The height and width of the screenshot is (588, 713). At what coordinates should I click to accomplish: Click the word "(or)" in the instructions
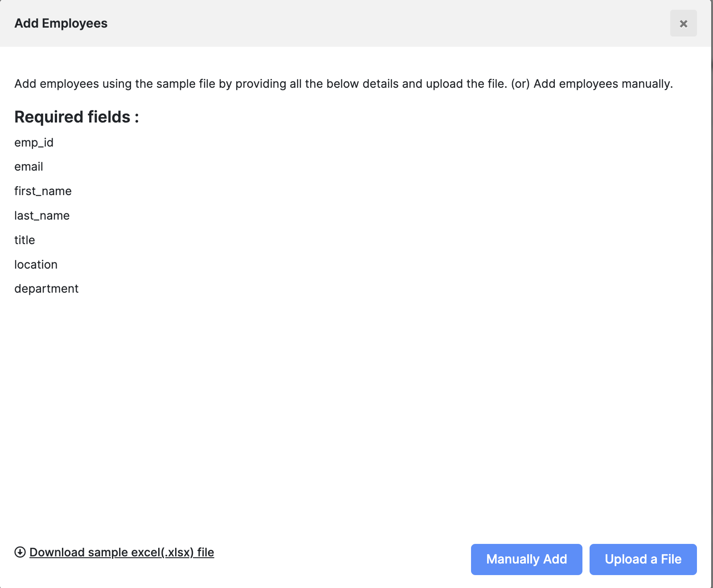[x=520, y=84]
